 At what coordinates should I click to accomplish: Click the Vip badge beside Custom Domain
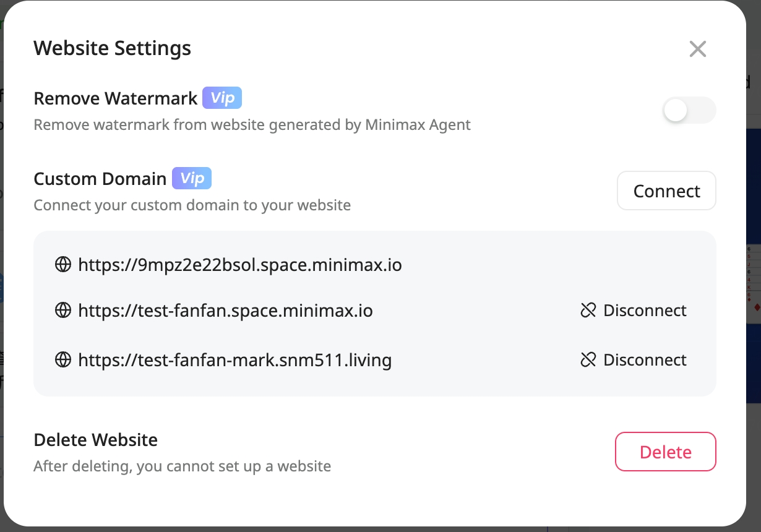[192, 178]
